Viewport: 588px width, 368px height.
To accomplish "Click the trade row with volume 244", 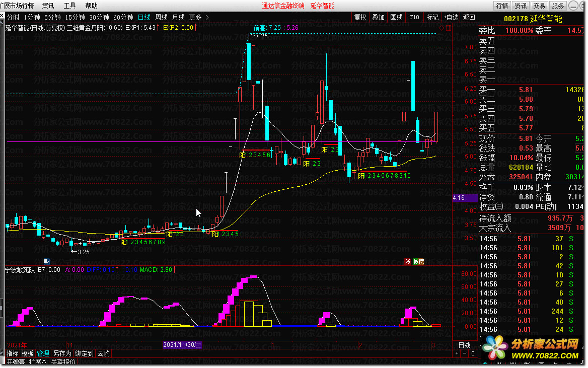I will click(532, 311).
